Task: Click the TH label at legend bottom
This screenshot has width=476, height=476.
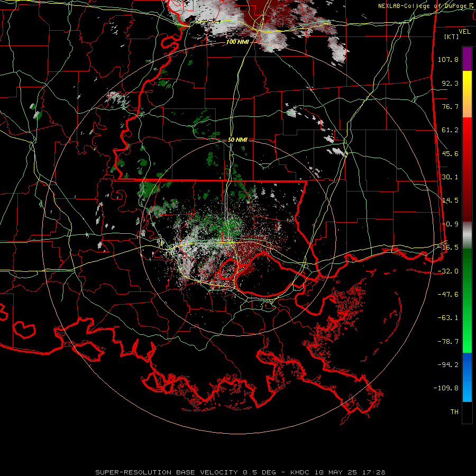Action: 454,412
